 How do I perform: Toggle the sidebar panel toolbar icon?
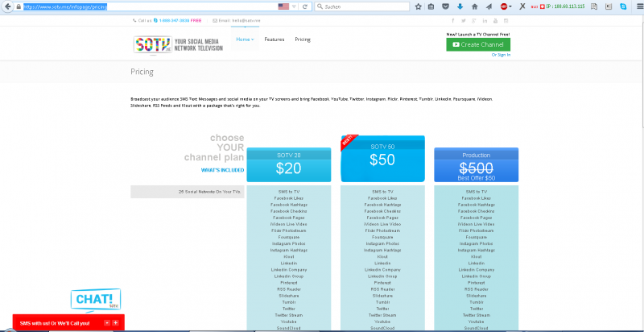pyautogui.click(x=609, y=6)
